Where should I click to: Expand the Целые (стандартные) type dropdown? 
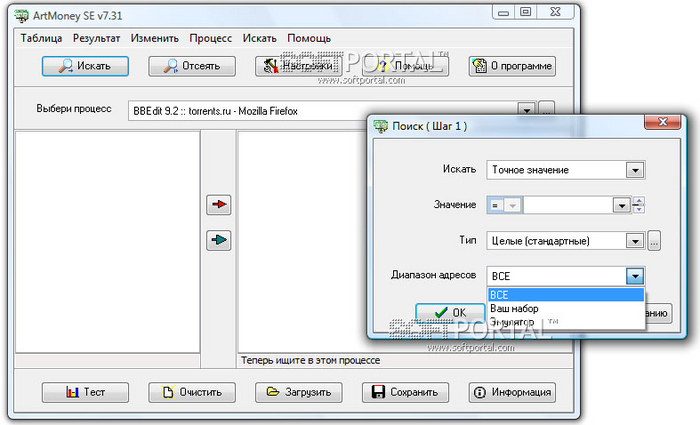(634, 241)
